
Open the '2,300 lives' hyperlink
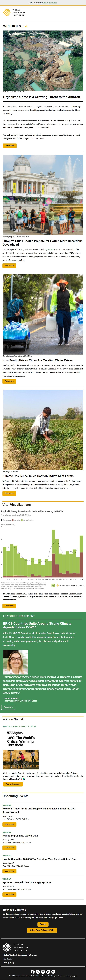pyautogui.click(x=49, y=250)
